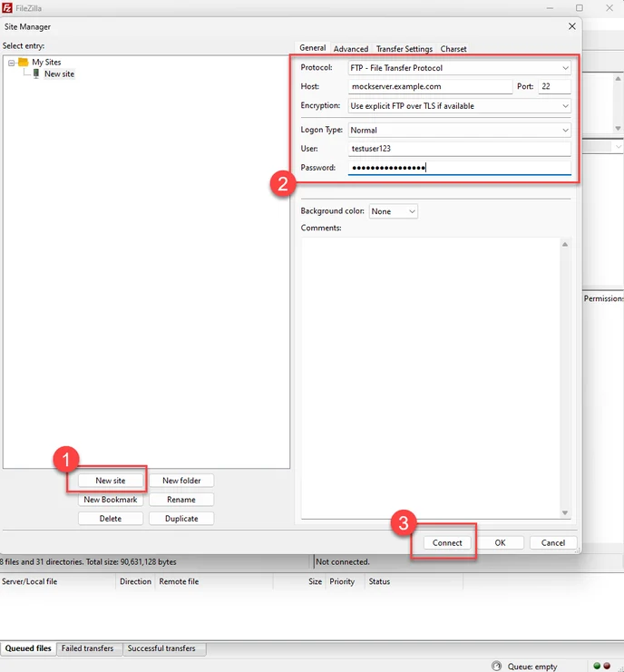
Task: Click the 'Queue: empty' status text
Action: [x=532, y=667]
